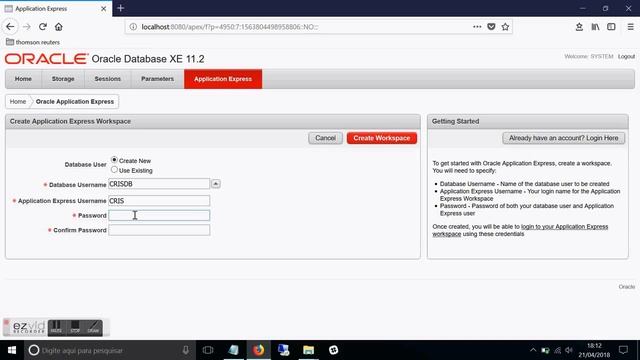Open the Storage tab
Viewport: 640px width, 360px height.
[x=63, y=79]
